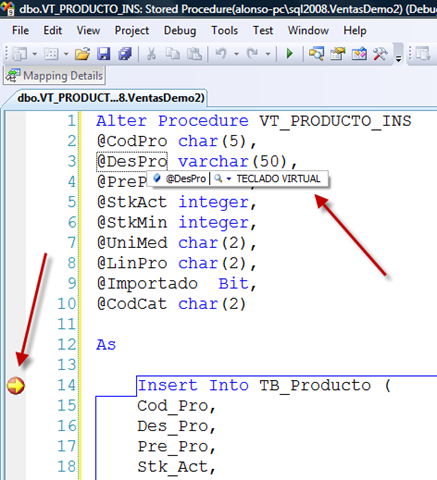Expand the Add New Item dropdown arrow
The height and width of the screenshot is (480, 437).
tap(66, 54)
